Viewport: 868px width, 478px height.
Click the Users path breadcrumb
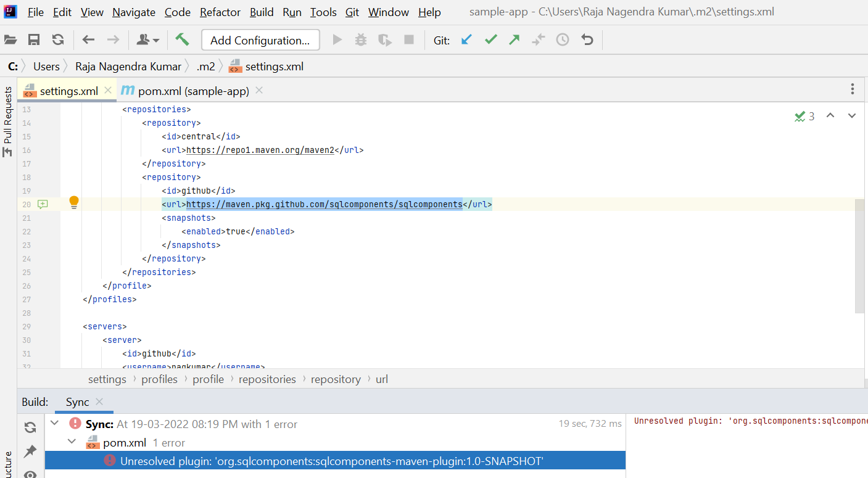coord(46,67)
